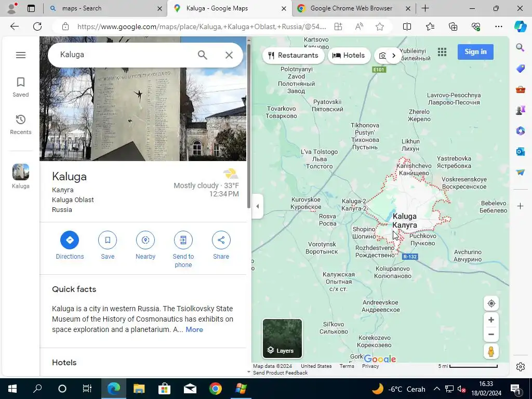This screenshot has height=399, width=532.
Task: Open Edge Settings and more menu
Action: coord(498,26)
